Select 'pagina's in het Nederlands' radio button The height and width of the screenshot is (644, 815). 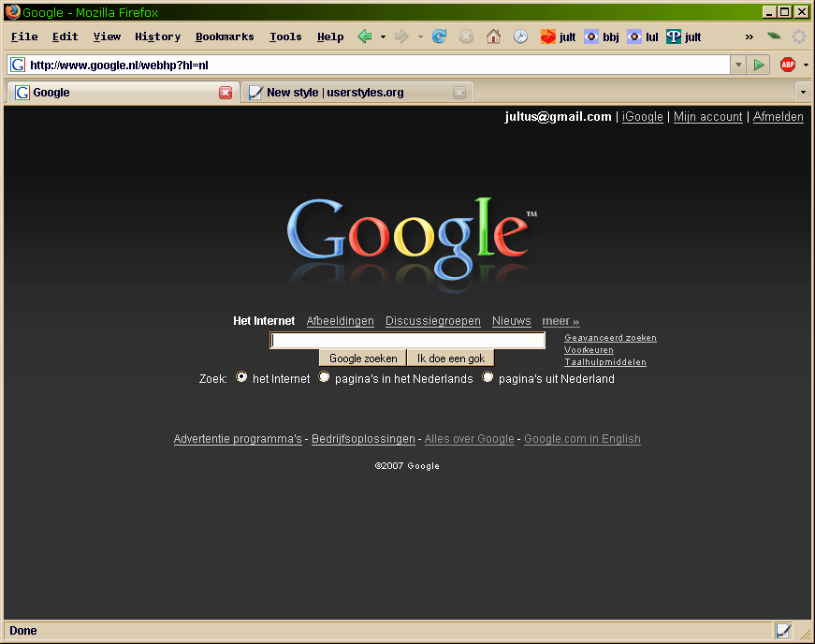(x=324, y=377)
